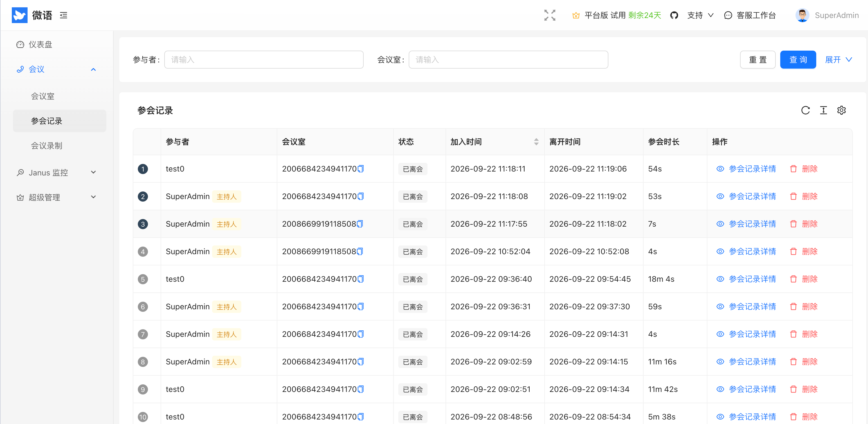
Task: Copy room ID in the 09:02:59 row
Action: coord(361,362)
